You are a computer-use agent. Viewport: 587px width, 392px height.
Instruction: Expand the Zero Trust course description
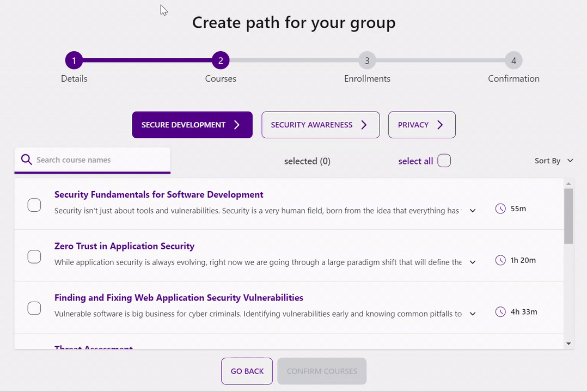472,262
